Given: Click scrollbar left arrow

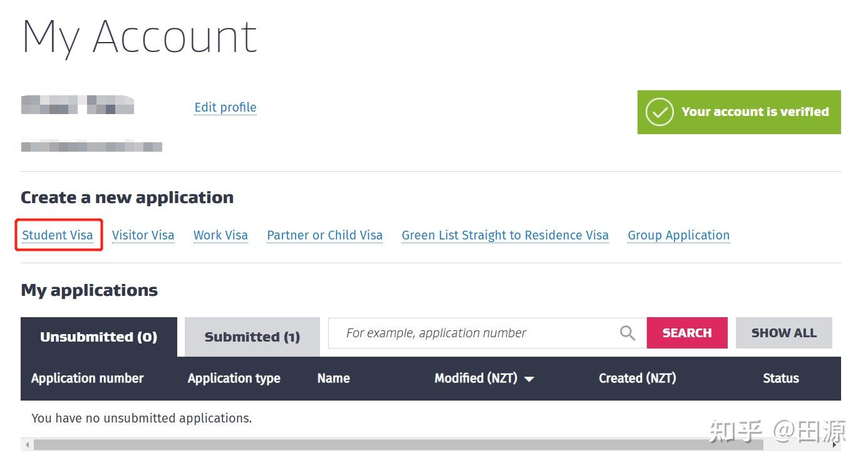Looking at the screenshot, I should click(x=27, y=445).
